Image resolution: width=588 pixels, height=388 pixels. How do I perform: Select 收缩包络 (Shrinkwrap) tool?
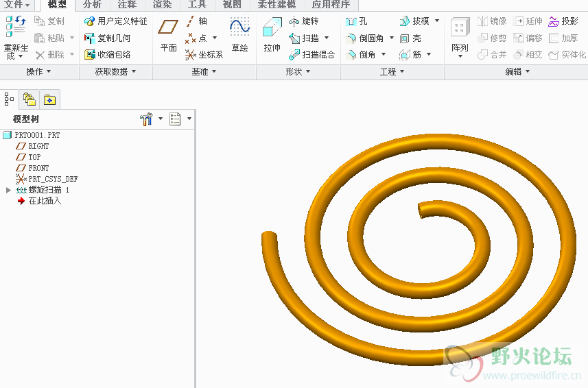pyautogui.click(x=107, y=55)
